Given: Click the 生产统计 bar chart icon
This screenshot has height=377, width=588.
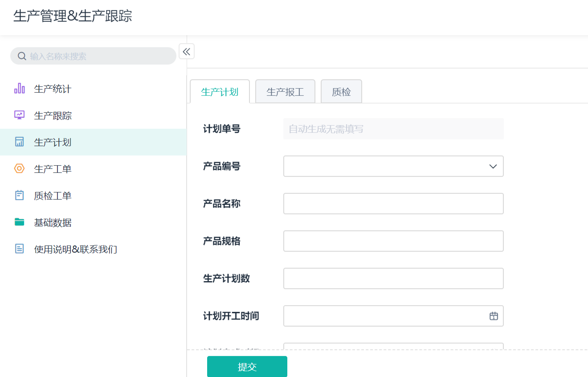Looking at the screenshot, I should [19, 89].
